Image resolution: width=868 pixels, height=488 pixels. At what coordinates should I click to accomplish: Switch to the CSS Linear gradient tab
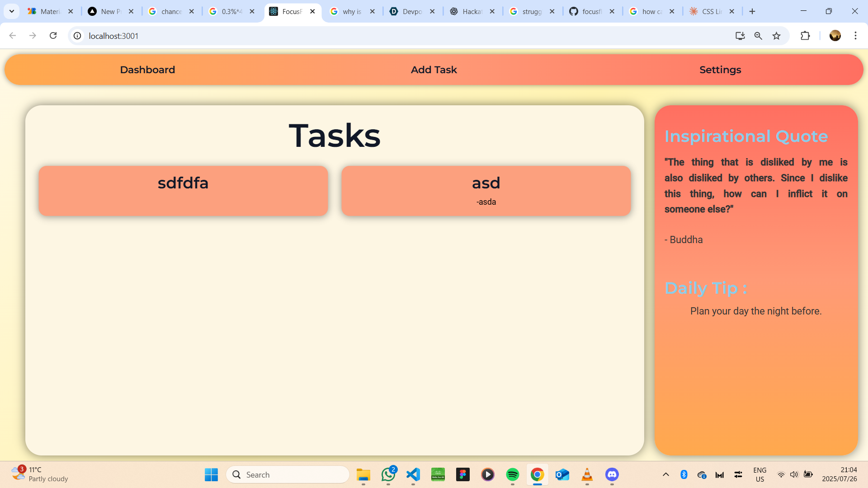tap(711, 11)
